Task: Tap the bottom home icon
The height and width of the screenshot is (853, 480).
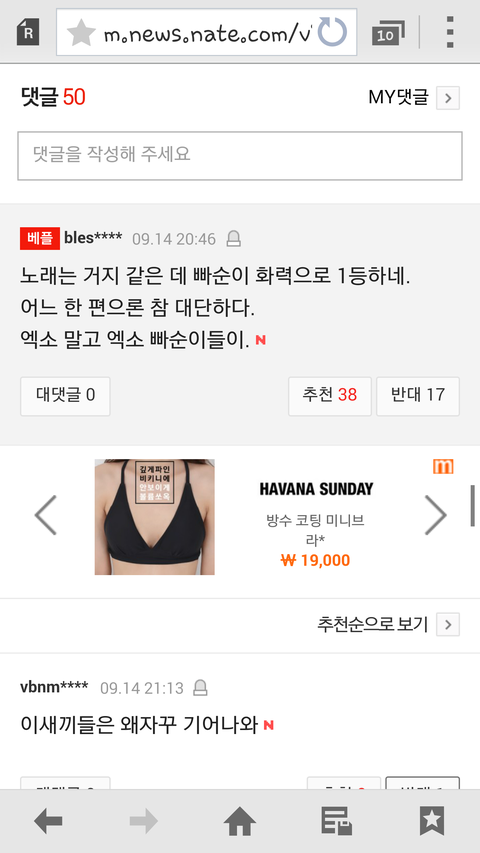Action: [x=239, y=821]
